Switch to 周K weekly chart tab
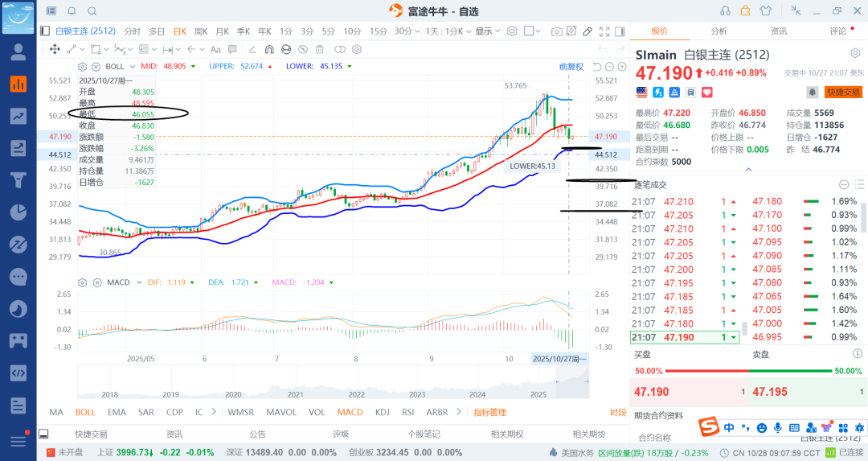Viewport: 868px width, 461px height. tap(200, 31)
